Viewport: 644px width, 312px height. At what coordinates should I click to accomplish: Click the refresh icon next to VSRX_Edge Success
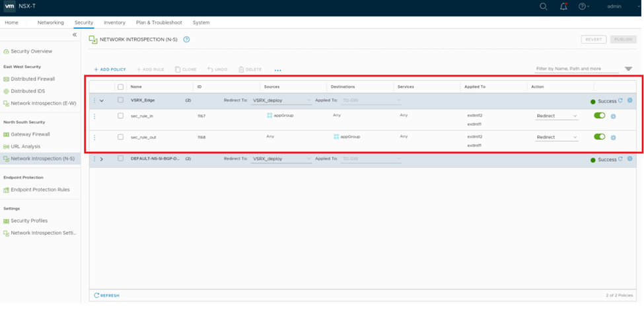pos(620,101)
